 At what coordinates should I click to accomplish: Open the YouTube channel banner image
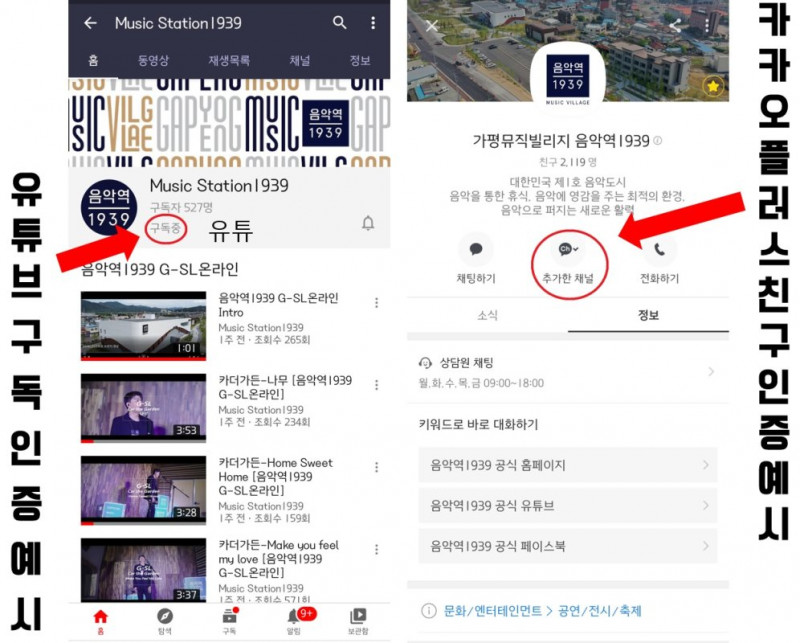point(230,123)
